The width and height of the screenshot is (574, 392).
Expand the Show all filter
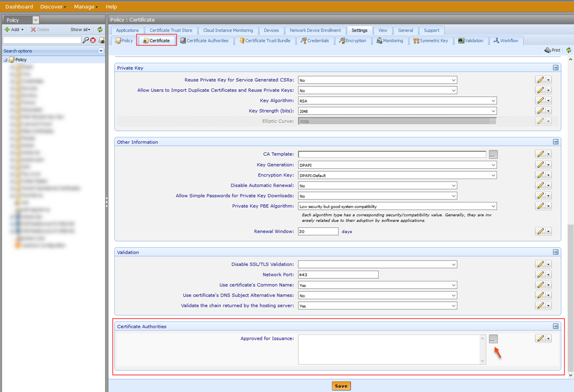[79, 29]
